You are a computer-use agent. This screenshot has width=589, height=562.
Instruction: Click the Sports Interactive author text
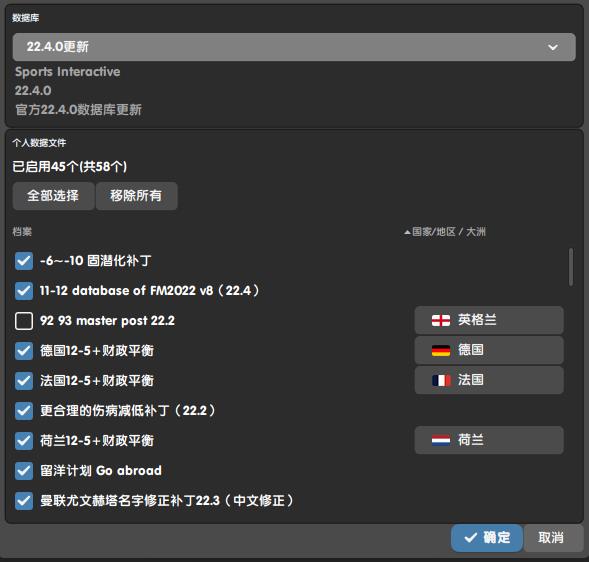68,72
